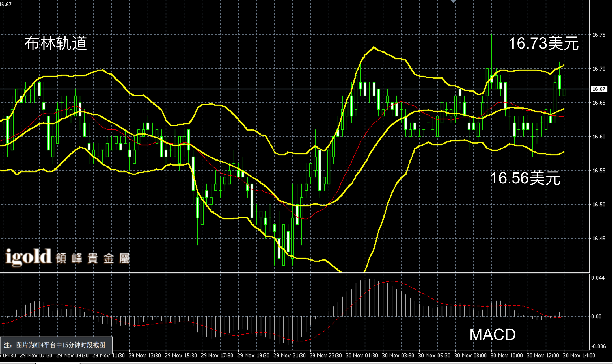
Task: Click the MT4 15-minute note box
Action: click(56, 345)
